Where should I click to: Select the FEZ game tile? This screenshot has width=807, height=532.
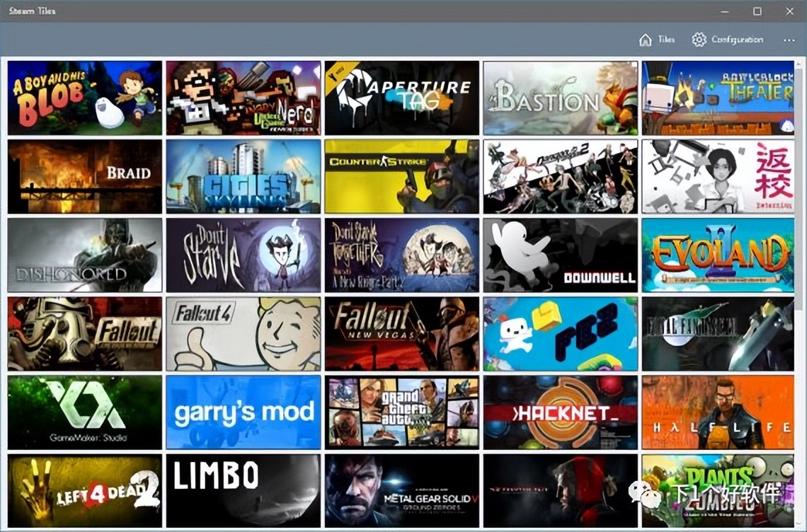561,334
